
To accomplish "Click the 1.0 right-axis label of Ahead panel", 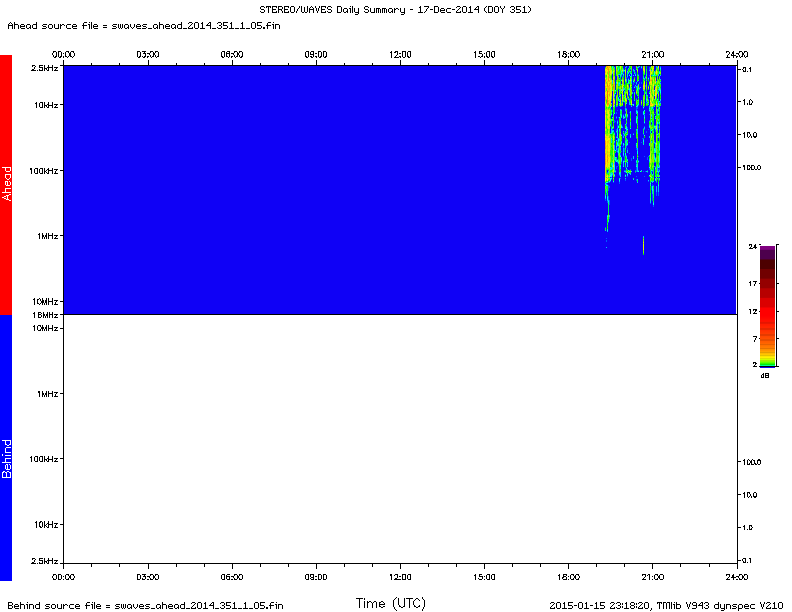I will [x=747, y=102].
